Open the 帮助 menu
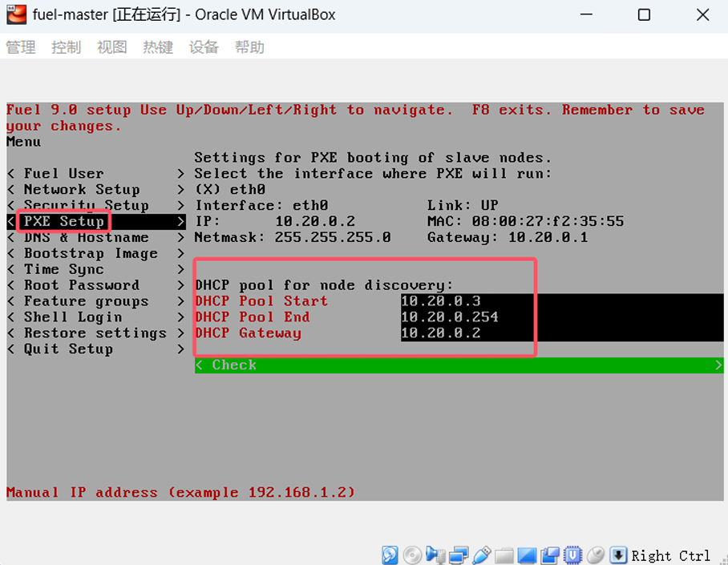The width and height of the screenshot is (728, 565). (x=249, y=47)
